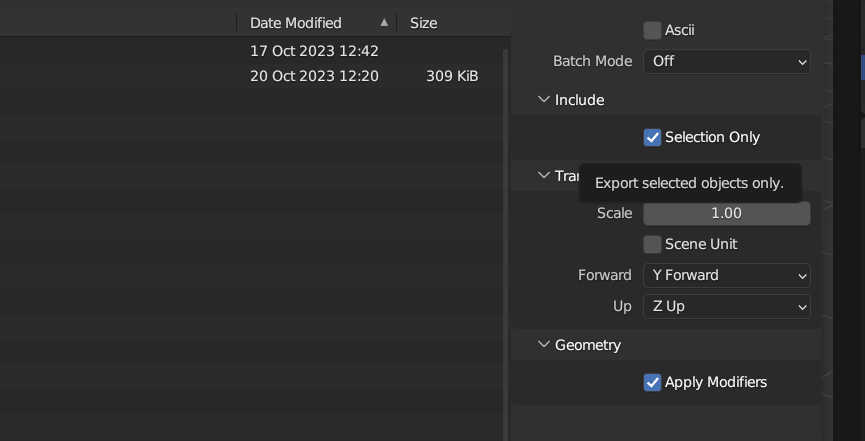Toggle the Scene Unit checkbox
This screenshot has height=441, width=865.
click(652, 244)
